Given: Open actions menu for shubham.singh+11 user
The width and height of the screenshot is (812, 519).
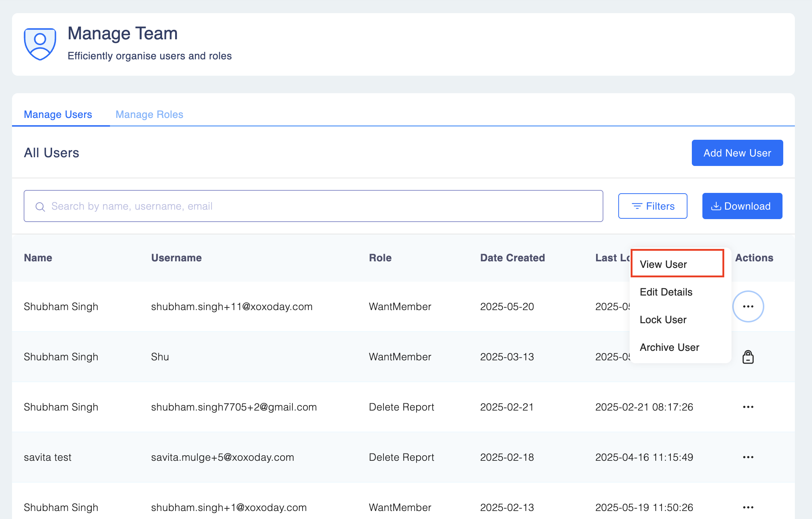Looking at the screenshot, I should point(748,306).
